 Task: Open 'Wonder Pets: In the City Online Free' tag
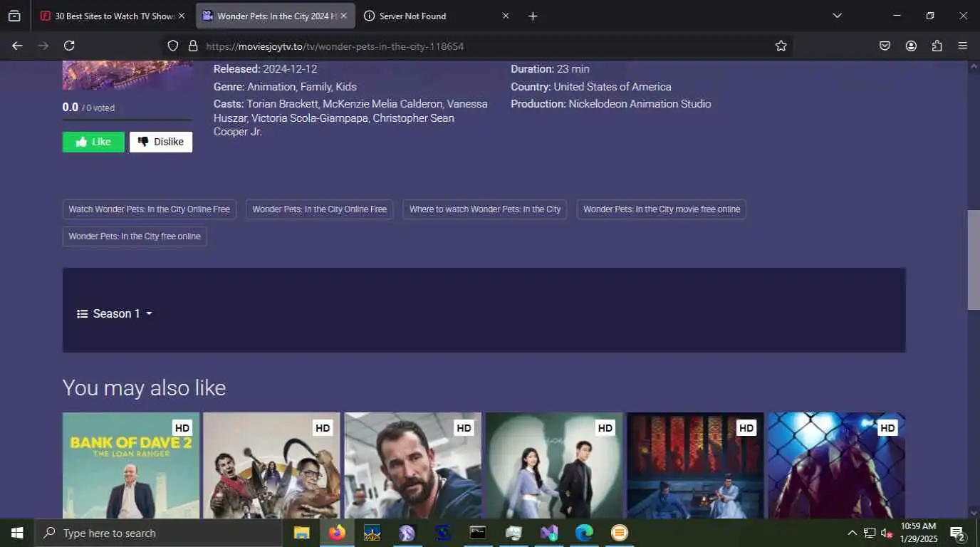pos(320,209)
